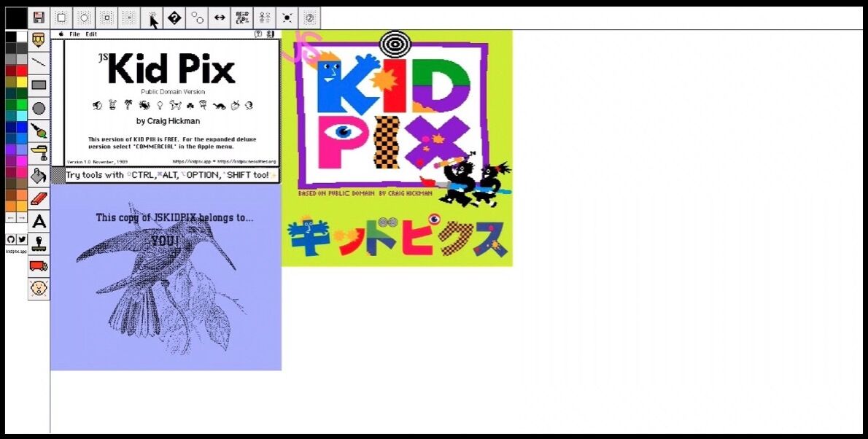Pick the cyan color swatch

(x=22, y=115)
